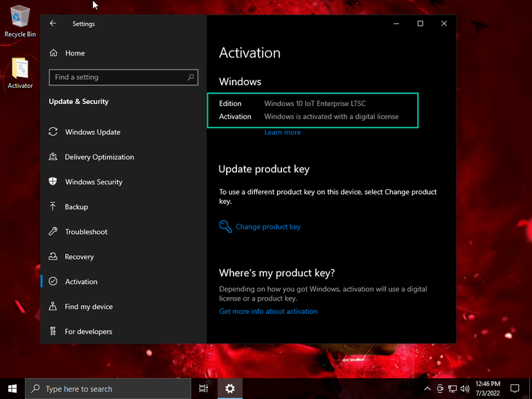Click the search magnifier in Find a setting
The image size is (532, 399).
(190, 77)
